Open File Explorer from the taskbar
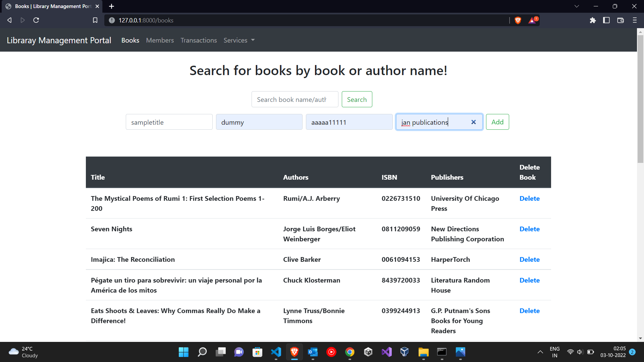The image size is (644, 362). click(423, 352)
